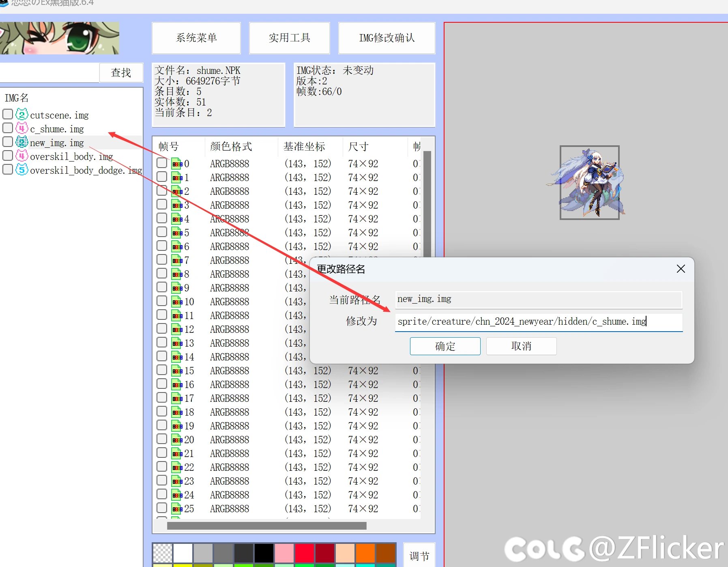Image resolution: width=728 pixels, height=567 pixels.
Task: Click the frame 9 image icon
Action: click(x=176, y=288)
